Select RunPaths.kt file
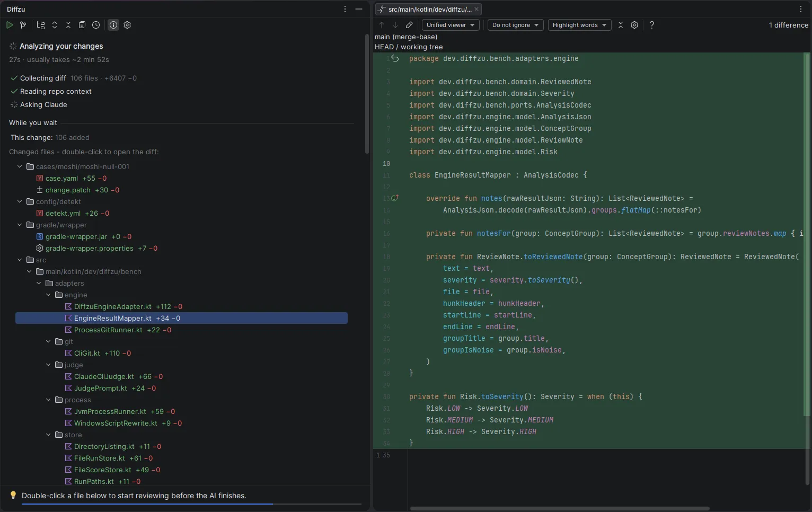The width and height of the screenshot is (812, 512). pos(94,481)
